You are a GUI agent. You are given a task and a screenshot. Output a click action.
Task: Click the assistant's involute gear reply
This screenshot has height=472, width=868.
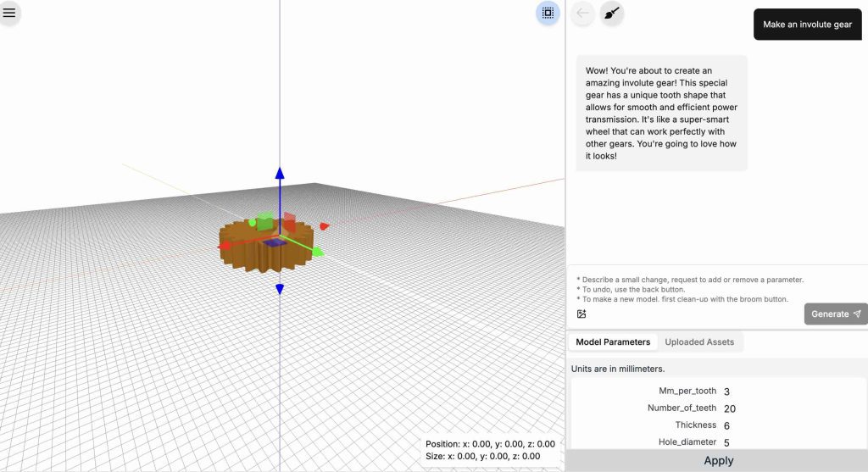click(661, 114)
